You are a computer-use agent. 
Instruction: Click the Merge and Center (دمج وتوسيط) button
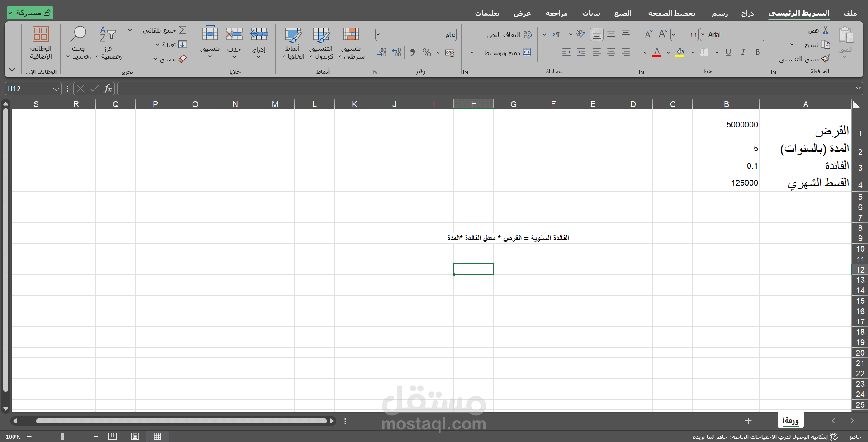pos(508,53)
